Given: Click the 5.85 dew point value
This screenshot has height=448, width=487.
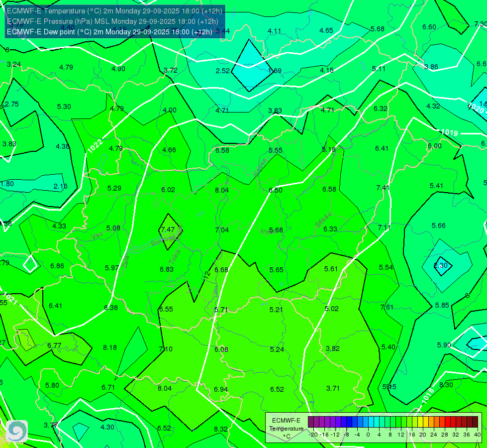Looking at the screenshot, I should point(442,305).
